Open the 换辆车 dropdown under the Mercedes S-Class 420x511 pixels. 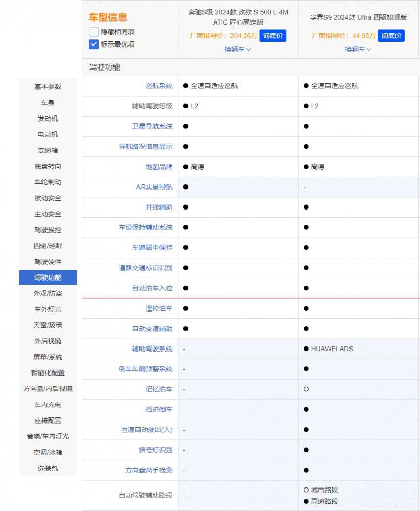[235, 49]
